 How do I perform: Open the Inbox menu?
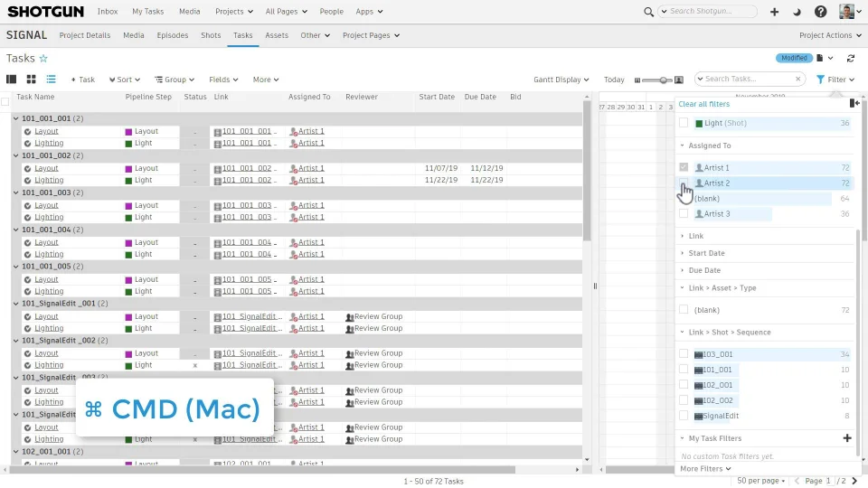(x=108, y=11)
